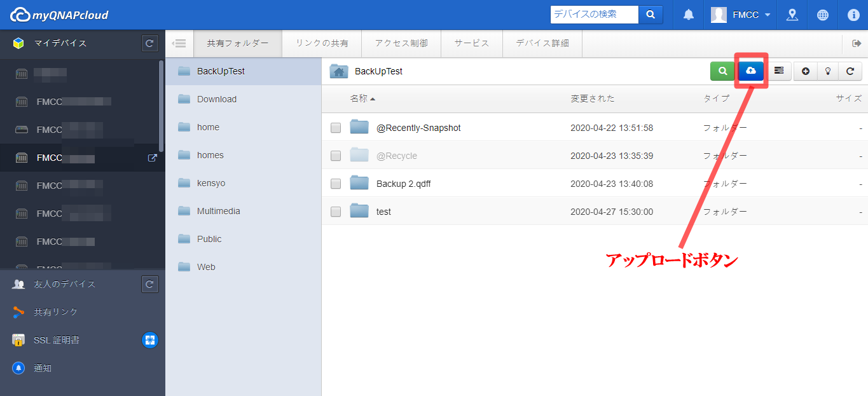Click the date 2020-04-22 13:51:58
Viewport: 868px width, 396px height.
612,128
